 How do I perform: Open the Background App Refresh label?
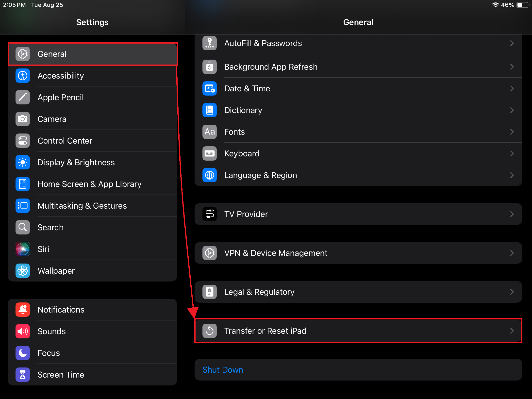coord(271,67)
